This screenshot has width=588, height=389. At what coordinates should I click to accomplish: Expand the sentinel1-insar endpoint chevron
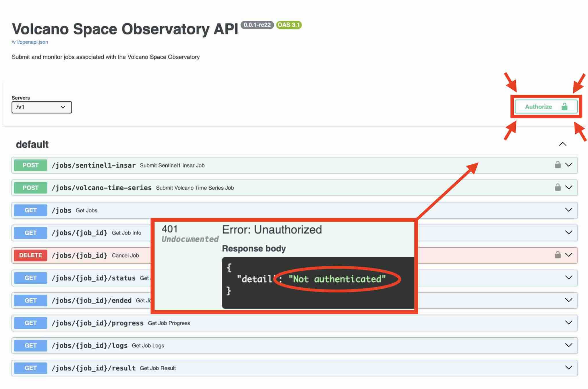[x=568, y=165]
